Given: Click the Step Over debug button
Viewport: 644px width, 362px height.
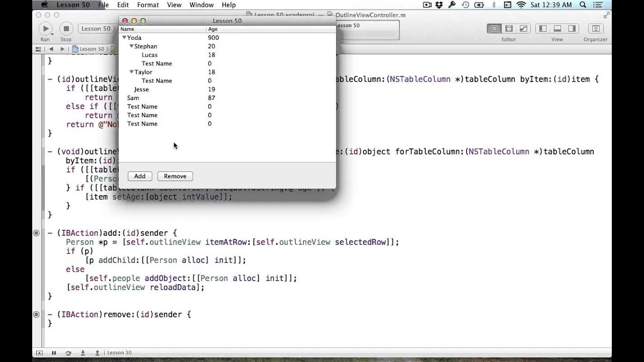Looking at the screenshot, I should (68, 353).
